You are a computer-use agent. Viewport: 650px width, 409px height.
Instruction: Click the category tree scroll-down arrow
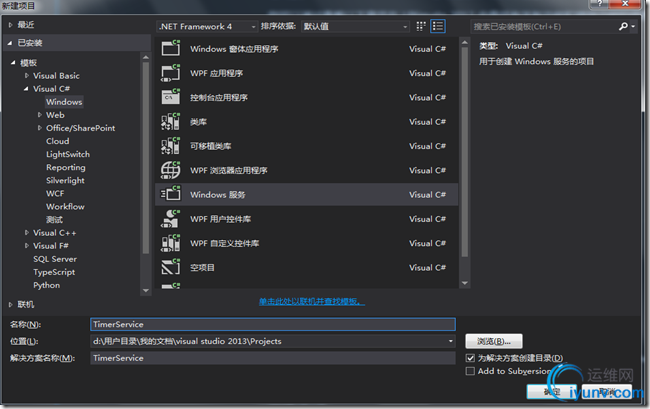pyautogui.click(x=146, y=290)
